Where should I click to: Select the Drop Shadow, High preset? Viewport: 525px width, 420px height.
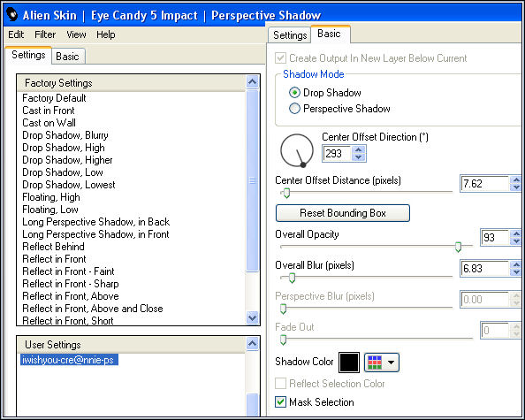[x=64, y=148]
